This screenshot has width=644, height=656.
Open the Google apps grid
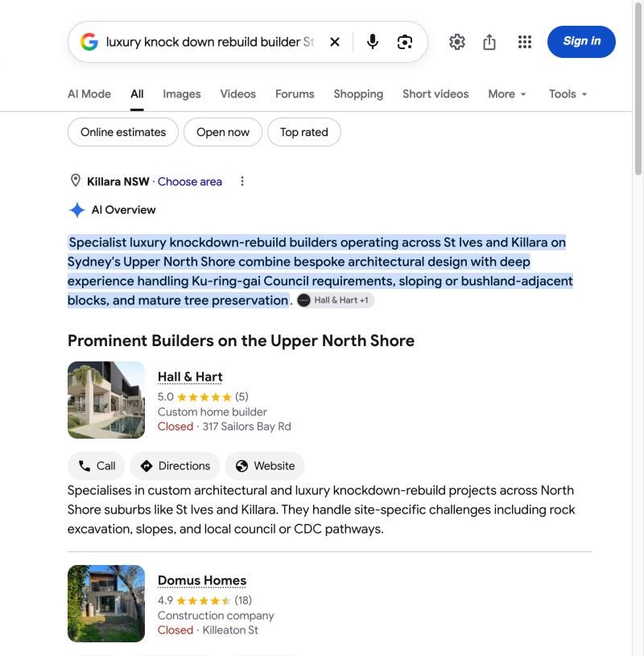click(x=524, y=42)
